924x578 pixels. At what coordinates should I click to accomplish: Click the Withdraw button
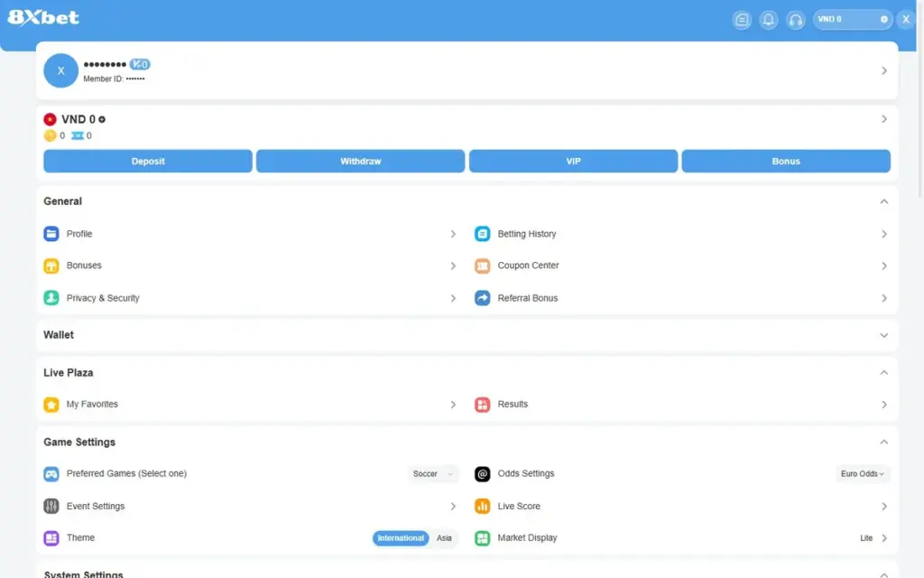[x=361, y=161]
